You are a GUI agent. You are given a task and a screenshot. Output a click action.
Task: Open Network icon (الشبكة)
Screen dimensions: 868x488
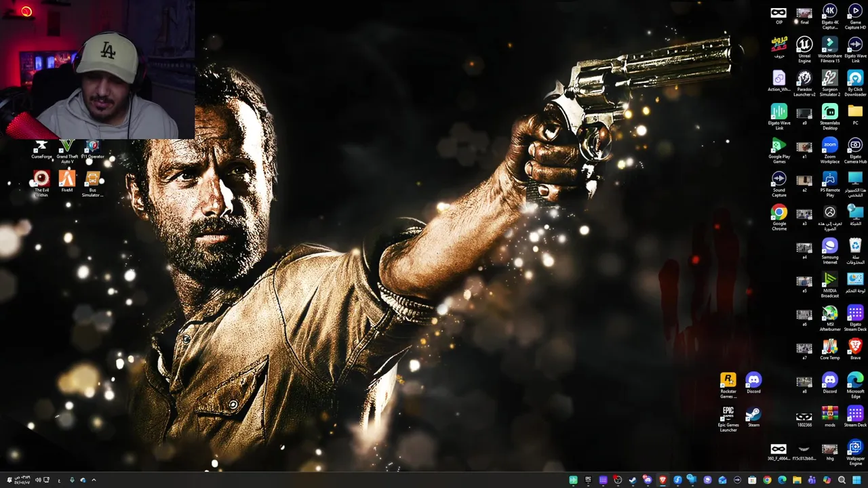pos(855,215)
